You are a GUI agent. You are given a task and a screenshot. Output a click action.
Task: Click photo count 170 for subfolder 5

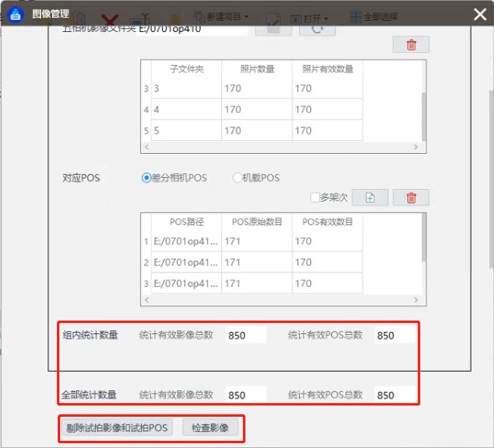pyautogui.click(x=257, y=131)
